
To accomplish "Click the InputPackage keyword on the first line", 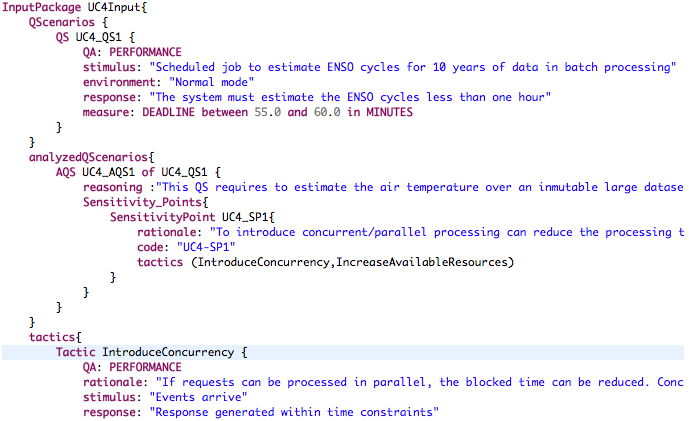I will tap(42, 7).
